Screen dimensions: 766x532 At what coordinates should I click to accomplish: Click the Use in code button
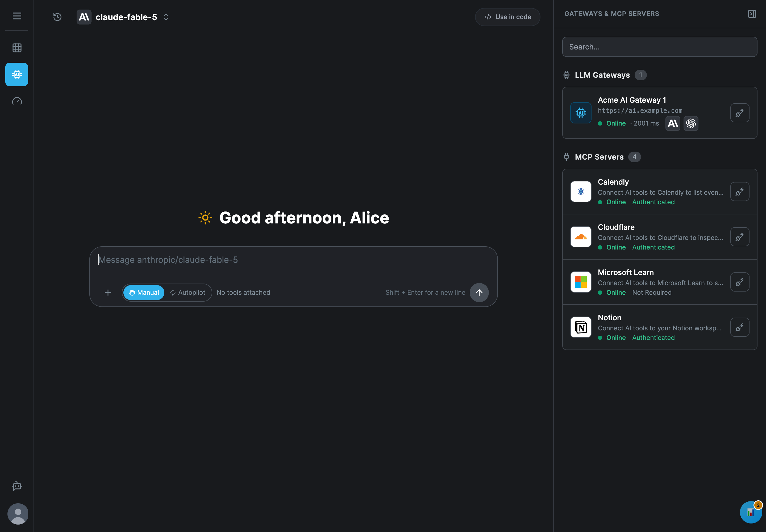coord(507,17)
